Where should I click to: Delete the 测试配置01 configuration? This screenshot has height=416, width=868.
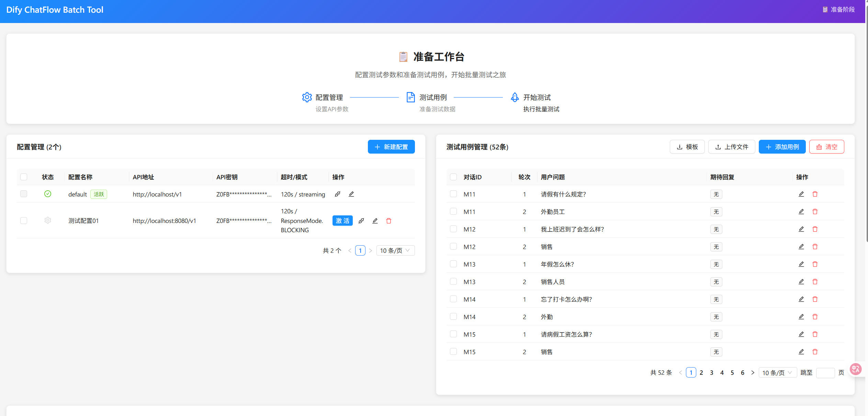[x=388, y=221]
